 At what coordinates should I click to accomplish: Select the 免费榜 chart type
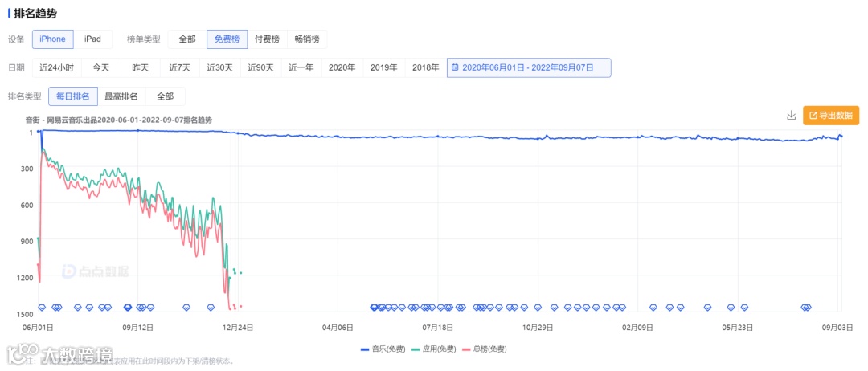227,39
